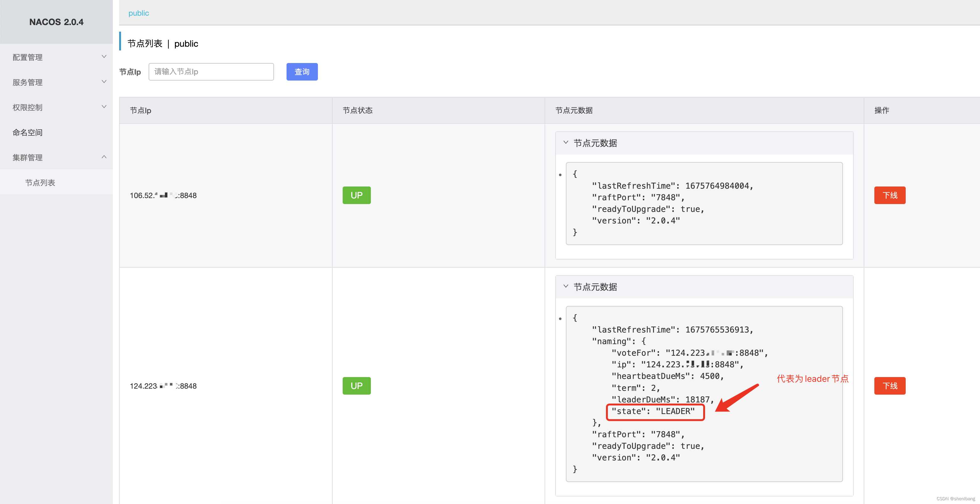
Task: Expand the 权限控制 sidebar menu
Action: coord(56,107)
